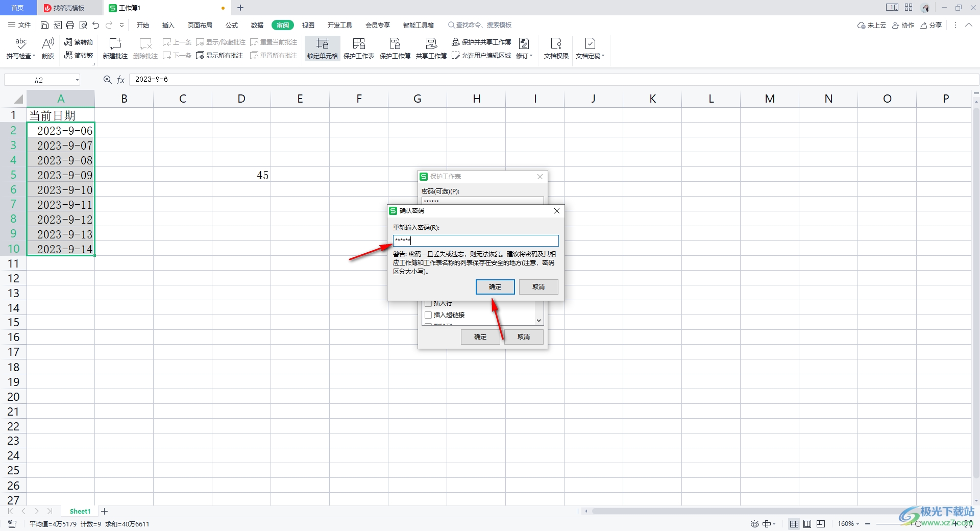Click the zoom slider handle in status bar
980x531 pixels.
[918, 524]
